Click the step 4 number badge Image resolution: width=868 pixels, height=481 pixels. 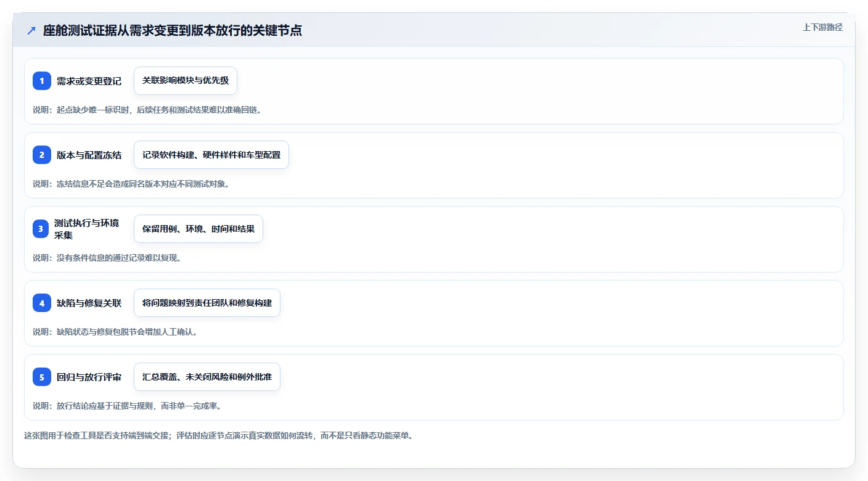pos(42,303)
